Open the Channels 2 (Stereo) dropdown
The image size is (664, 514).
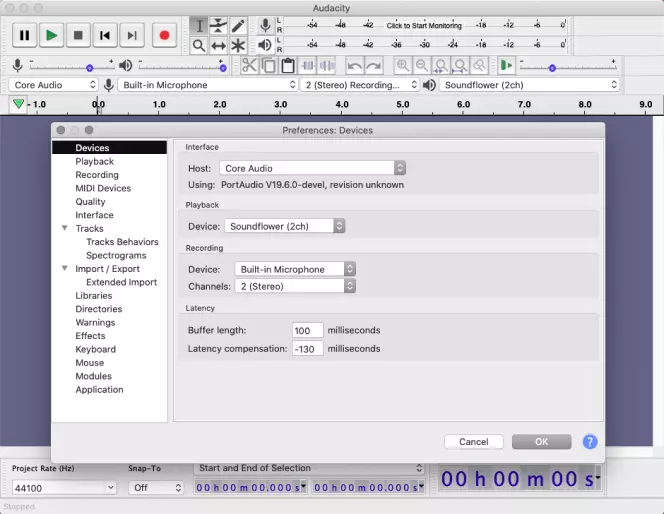tap(295, 286)
